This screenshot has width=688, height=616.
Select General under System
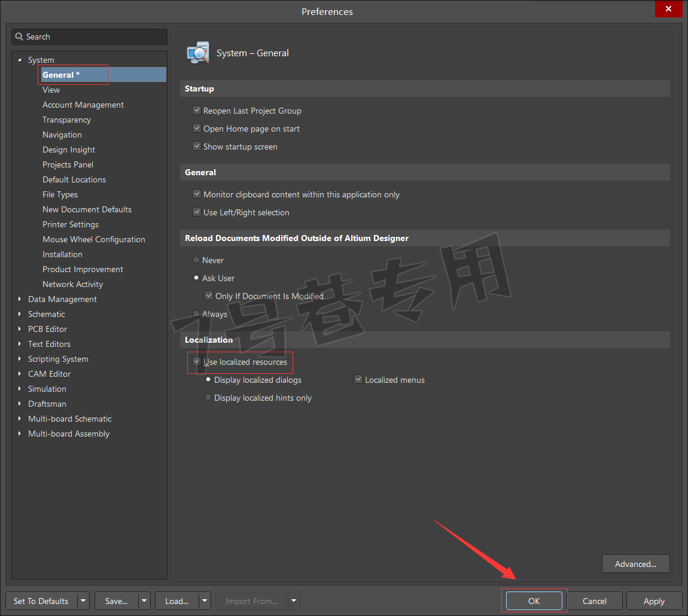(103, 75)
